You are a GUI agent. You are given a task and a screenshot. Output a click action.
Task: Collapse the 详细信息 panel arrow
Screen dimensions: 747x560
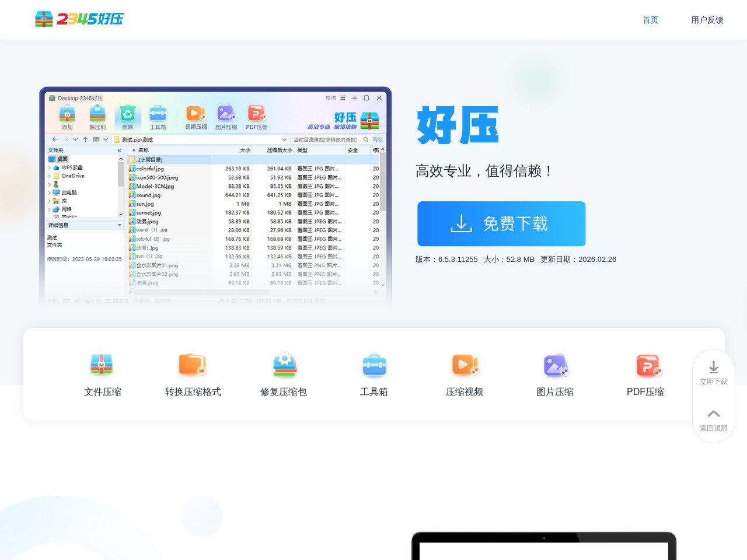120,225
